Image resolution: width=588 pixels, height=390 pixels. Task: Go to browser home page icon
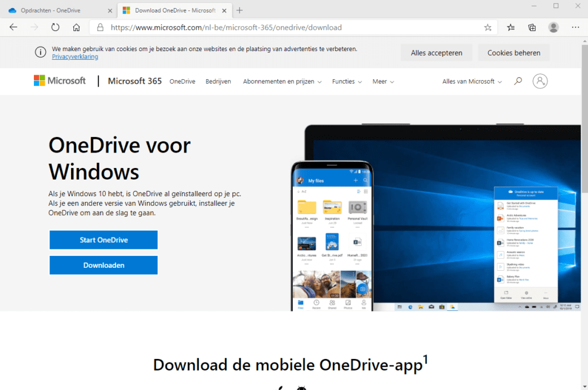76,28
